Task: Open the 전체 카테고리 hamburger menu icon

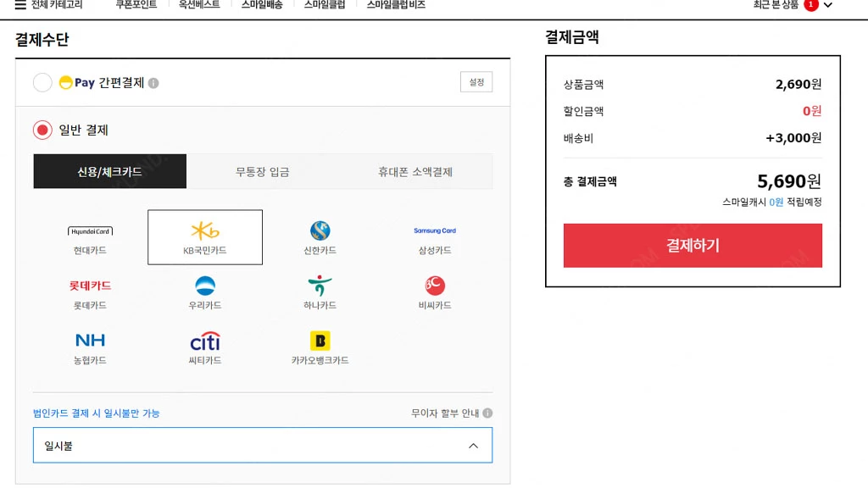Action: point(20,5)
